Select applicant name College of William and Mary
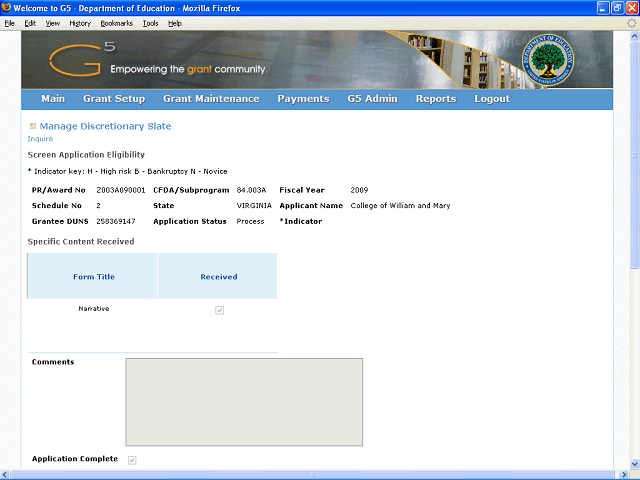The width and height of the screenshot is (640, 480). 400,206
